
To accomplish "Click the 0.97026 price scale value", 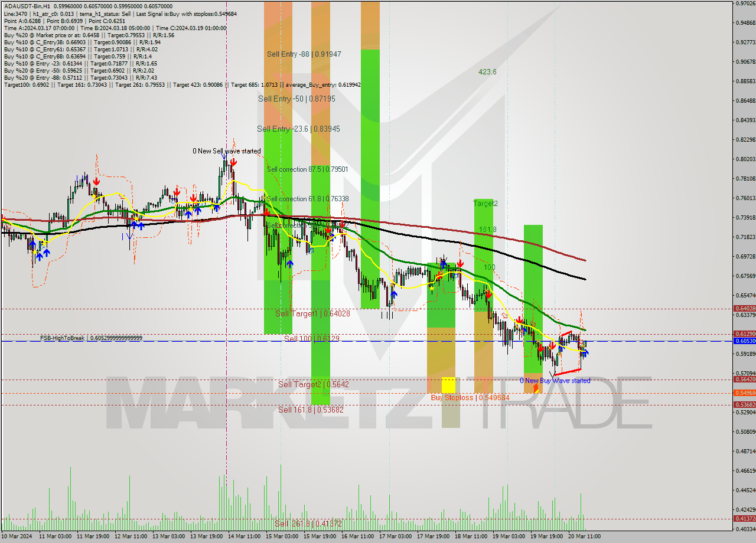I will click(x=745, y=4).
